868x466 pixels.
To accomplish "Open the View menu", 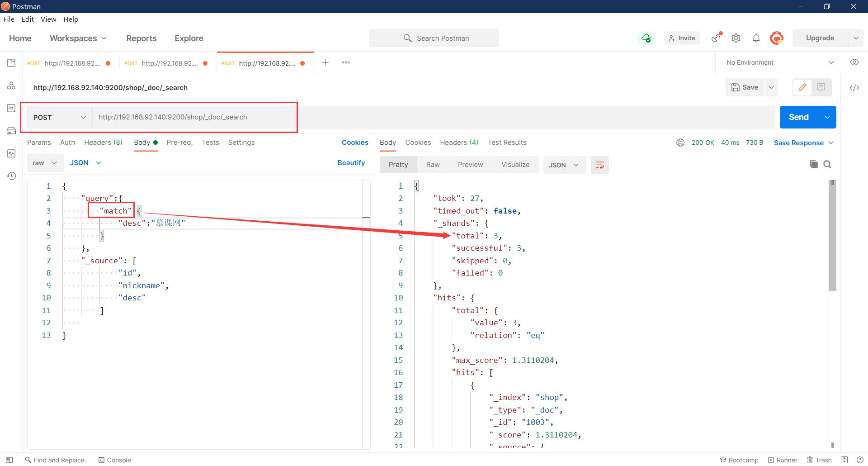I will coord(48,19).
